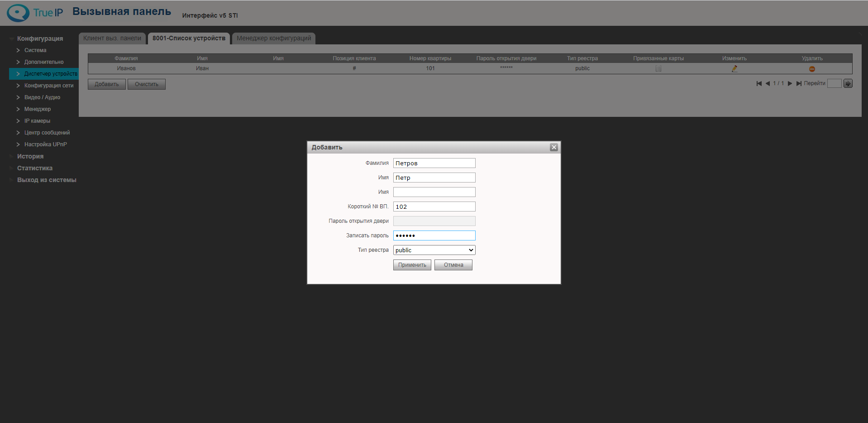
Task: Click the edit pencil icon for Иванов
Action: [x=734, y=68]
